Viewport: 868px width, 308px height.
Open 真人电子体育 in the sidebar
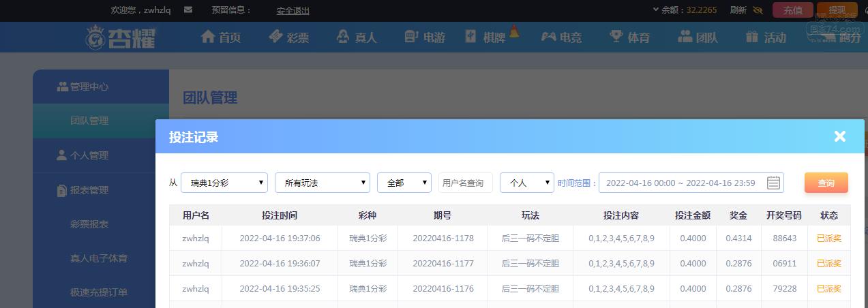[x=99, y=258]
